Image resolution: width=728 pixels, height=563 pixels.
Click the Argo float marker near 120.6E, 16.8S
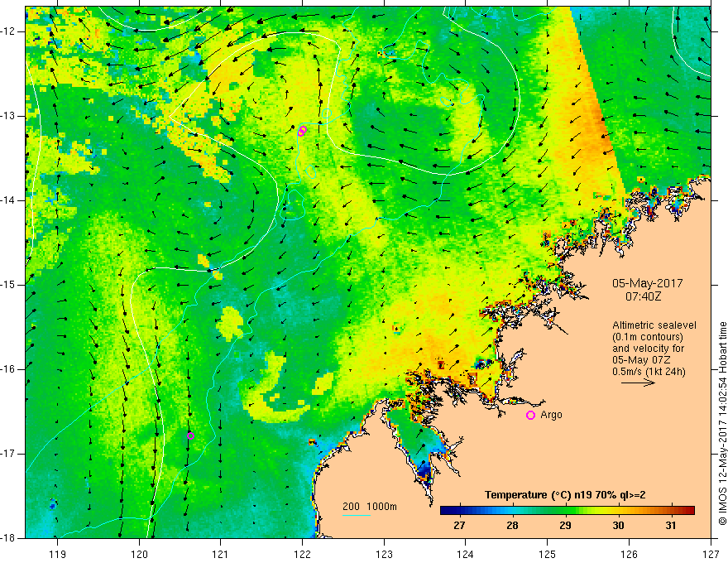(x=190, y=435)
